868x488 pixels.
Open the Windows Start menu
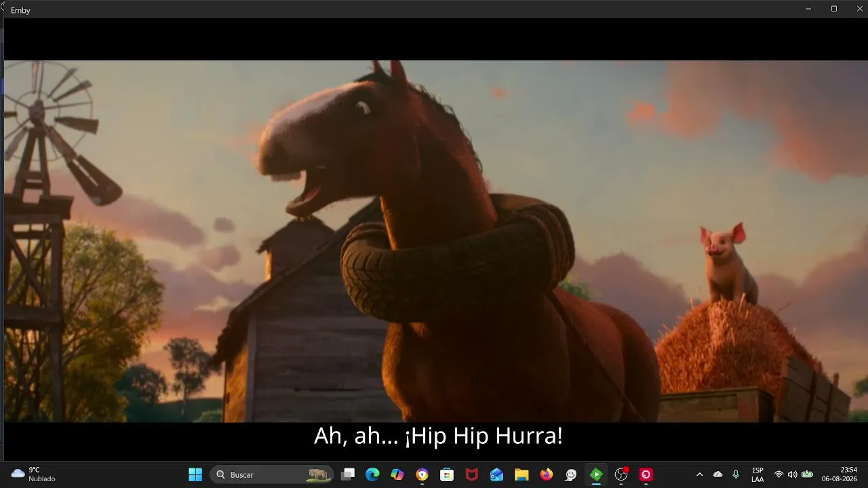coord(195,474)
